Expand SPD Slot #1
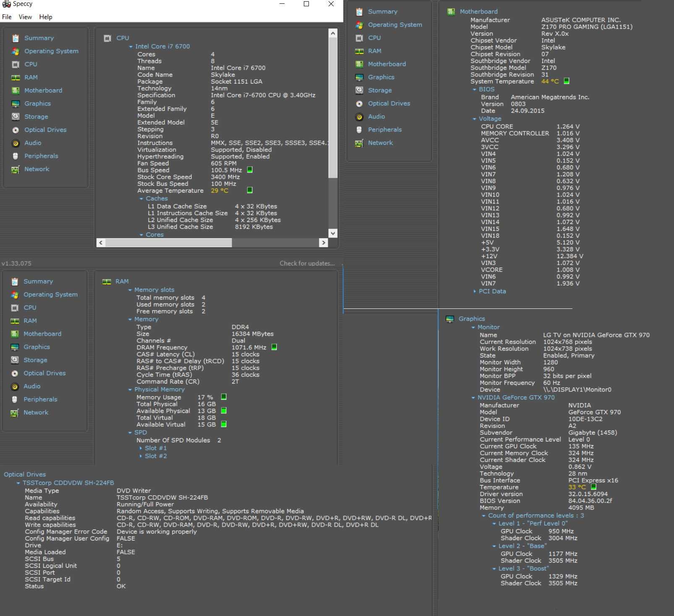The image size is (674, 616). coord(141,448)
